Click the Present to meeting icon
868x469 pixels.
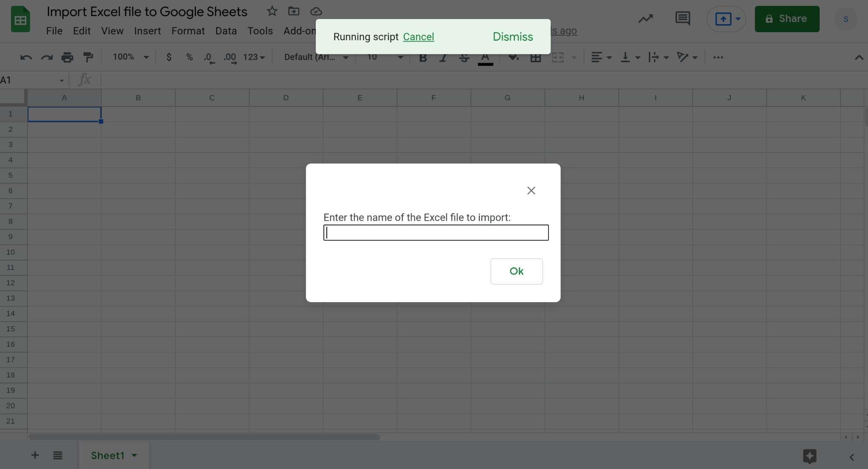click(723, 19)
